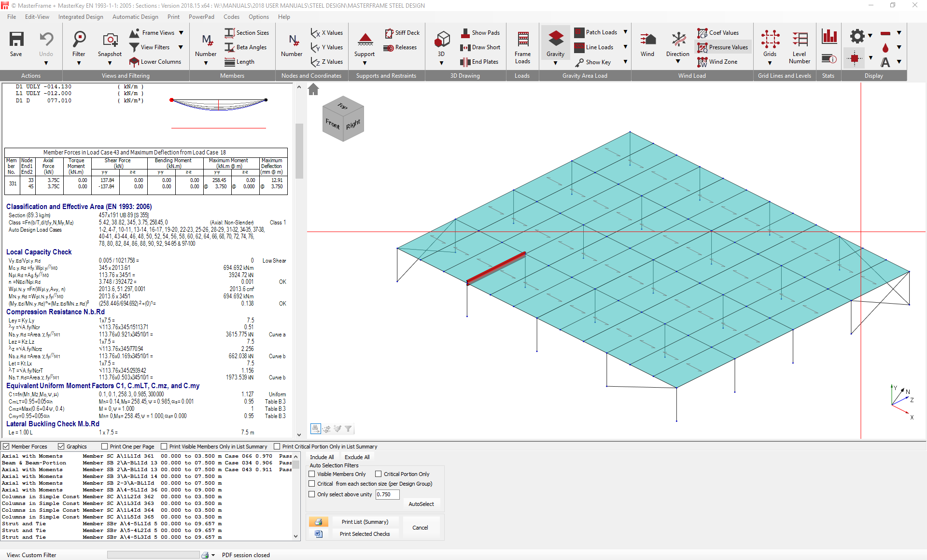The height and width of the screenshot is (560, 927).
Task: Enable Print One per Page option
Action: point(105,447)
